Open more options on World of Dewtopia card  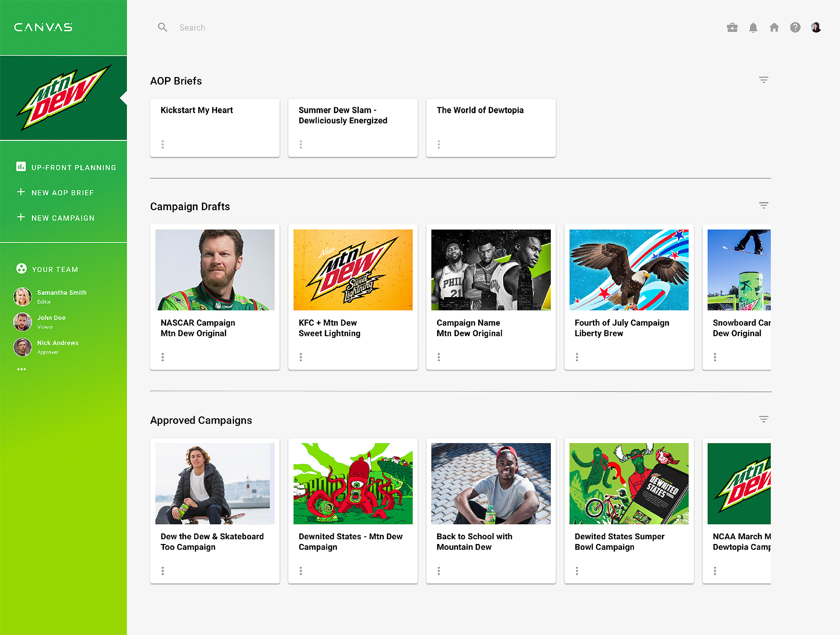pyautogui.click(x=439, y=144)
